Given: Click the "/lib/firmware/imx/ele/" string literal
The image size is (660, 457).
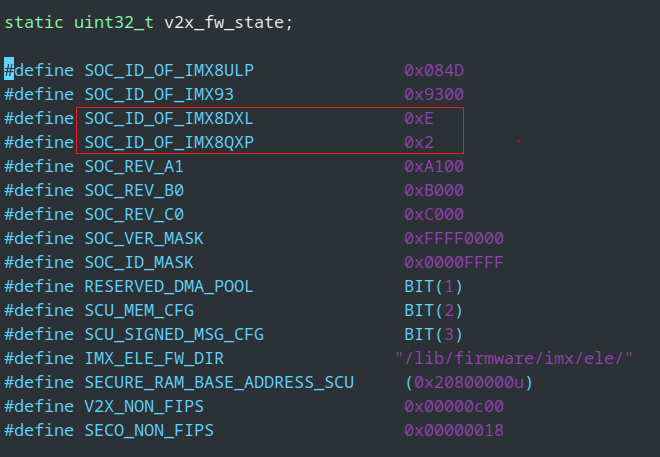Looking at the screenshot, I should [x=514, y=358].
